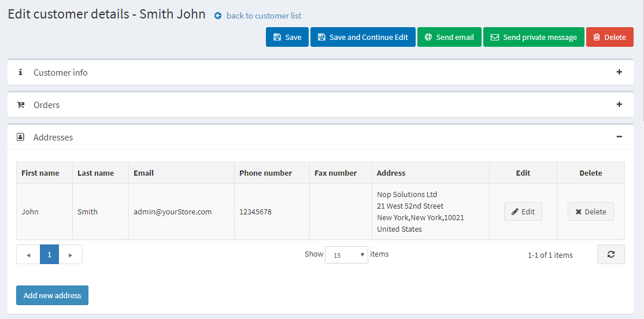Click the red Delete customer button
Screen dimensions: 644x319
pyautogui.click(x=609, y=37)
